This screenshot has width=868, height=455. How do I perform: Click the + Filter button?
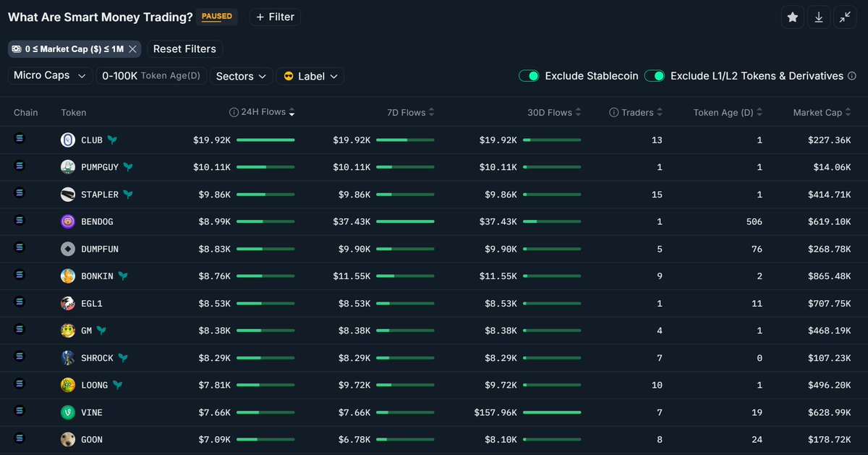[275, 16]
